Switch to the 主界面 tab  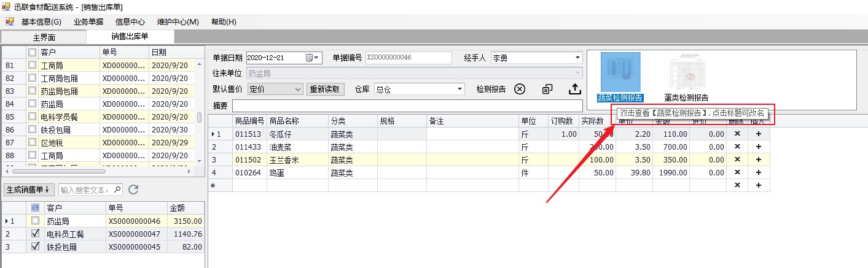[x=44, y=37]
